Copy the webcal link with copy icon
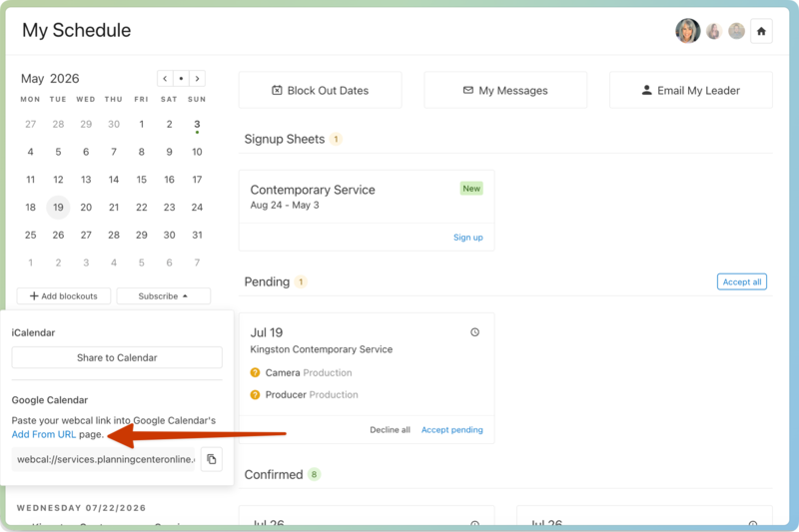 (212, 459)
